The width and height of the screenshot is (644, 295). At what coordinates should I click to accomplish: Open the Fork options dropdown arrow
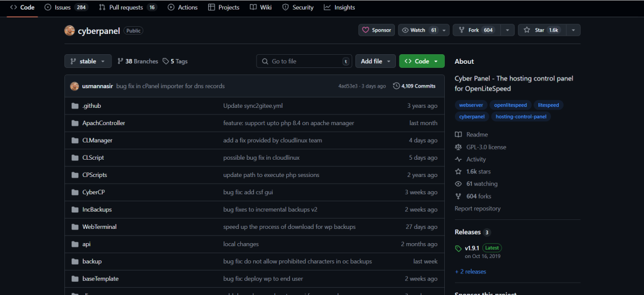(x=507, y=30)
